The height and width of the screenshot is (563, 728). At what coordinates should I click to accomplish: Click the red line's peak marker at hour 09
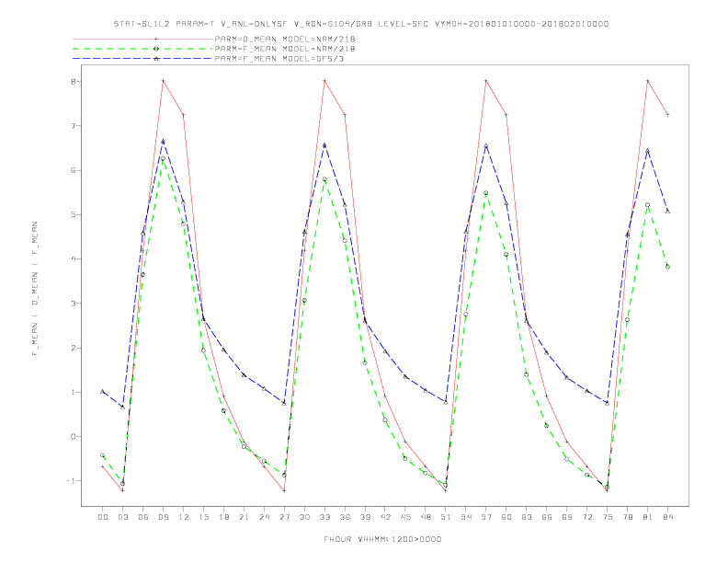(163, 81)
